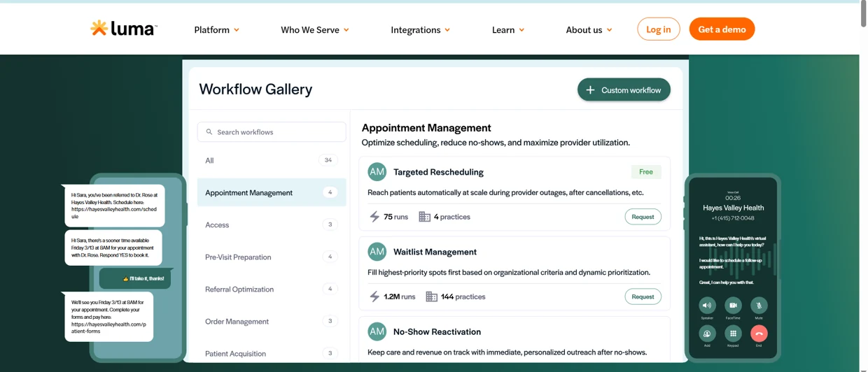Open the Learn dropdown menu
The width and height of the screenshot is (868, 372).
508,30
